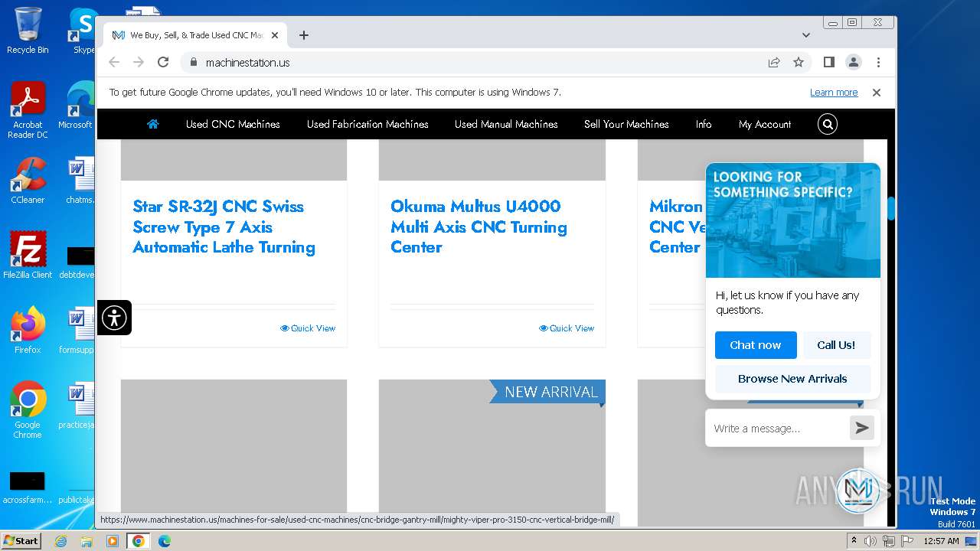Viewport: 980px width, 551px height.
Task: Click the Chrome back arrow
Action: click(x=114, y=62)
